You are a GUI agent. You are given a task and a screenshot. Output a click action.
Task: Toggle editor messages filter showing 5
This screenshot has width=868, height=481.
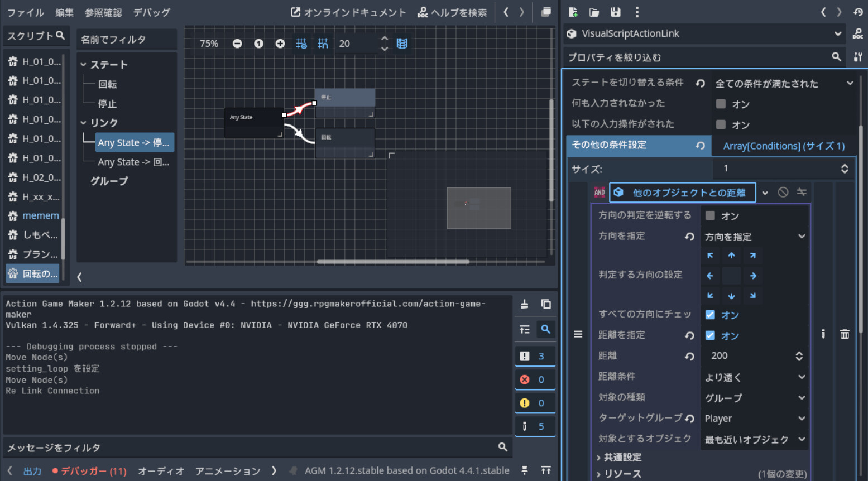pos(535,426)
